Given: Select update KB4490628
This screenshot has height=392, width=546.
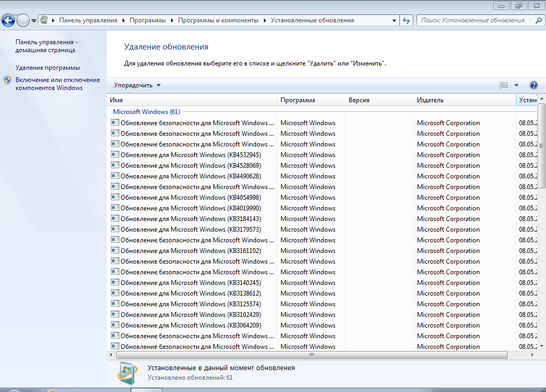Looking at the screenshot, I should (x=191, y=176).
